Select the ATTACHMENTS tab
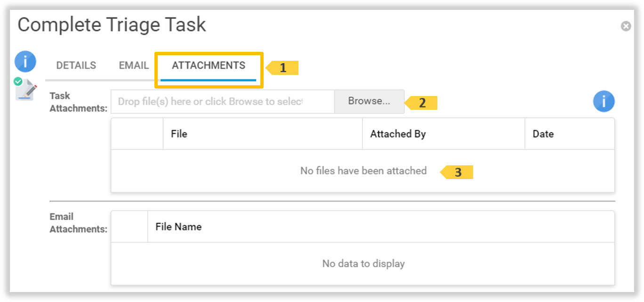 [x=209, y=65]
